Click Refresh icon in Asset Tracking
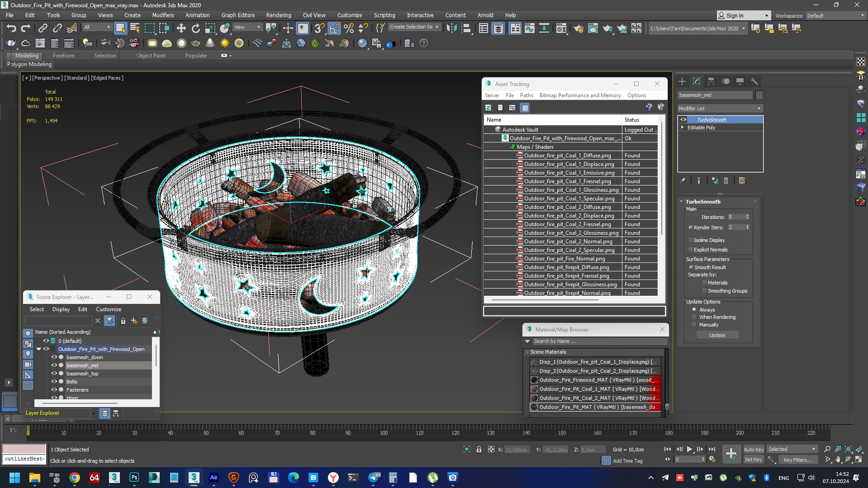The height and width of the screenshot is (488, 868). tap(488, 108)
